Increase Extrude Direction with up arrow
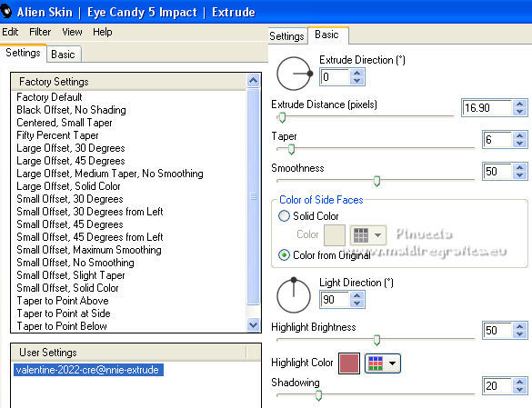Image resolution: width=532 pixels, height=408 pixels. 356,73
